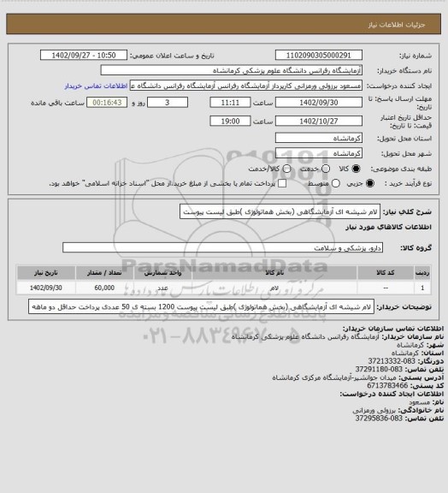Click the نام کالا column header
448x493 pixels.
(x=274, y=272)
